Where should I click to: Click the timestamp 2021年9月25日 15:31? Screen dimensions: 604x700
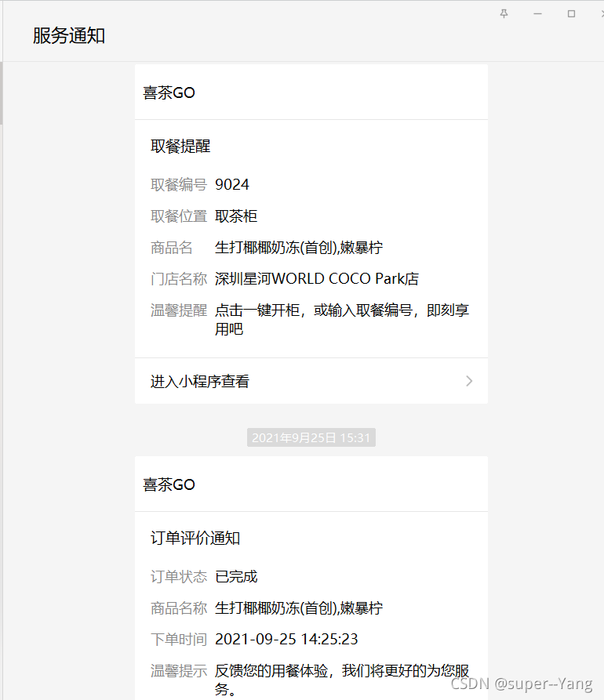(x=311, y=437)
